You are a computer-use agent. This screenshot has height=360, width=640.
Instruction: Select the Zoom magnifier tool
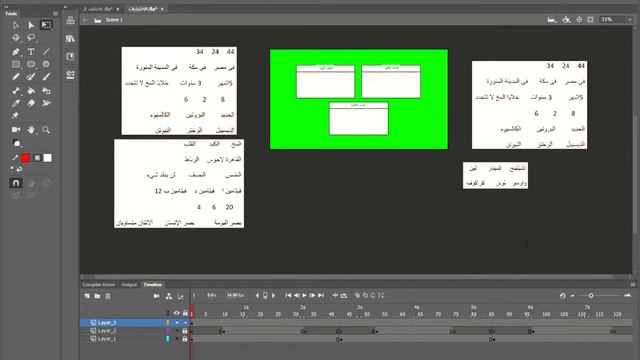tap(46, 130)
